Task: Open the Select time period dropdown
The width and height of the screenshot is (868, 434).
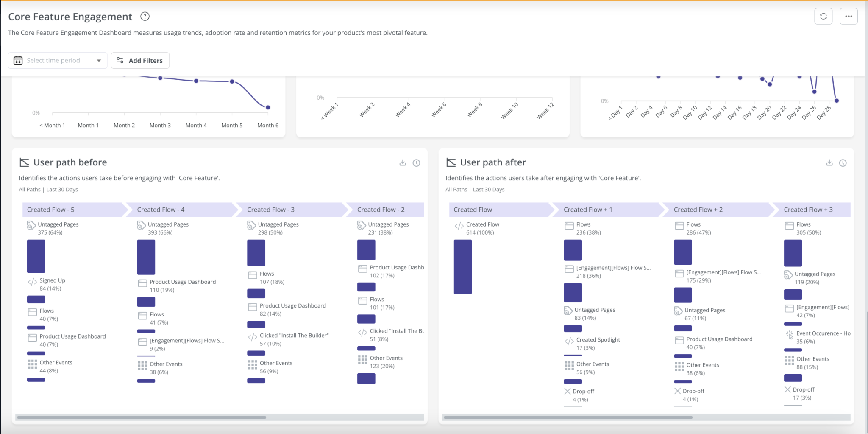Action: coord(57,60)
